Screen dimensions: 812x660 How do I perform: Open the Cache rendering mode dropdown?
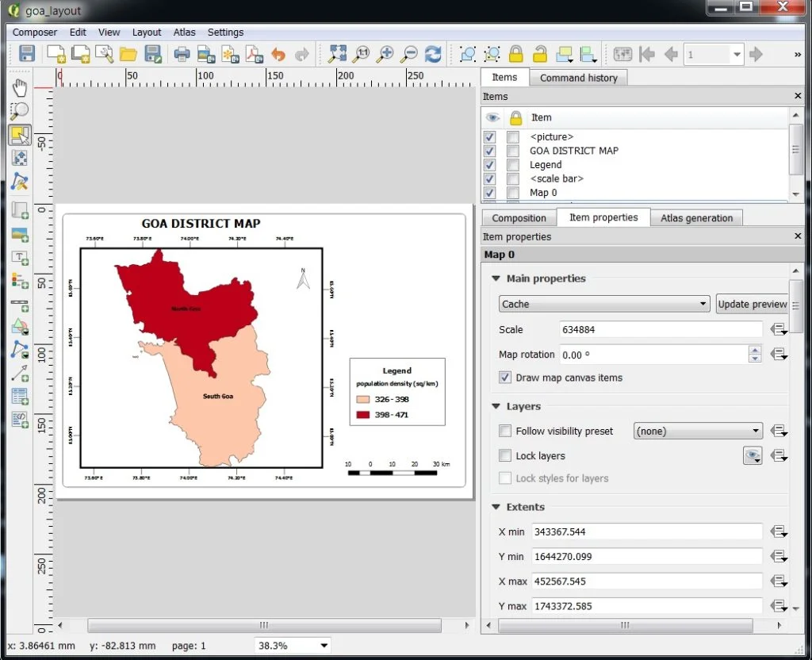[603, 304]
